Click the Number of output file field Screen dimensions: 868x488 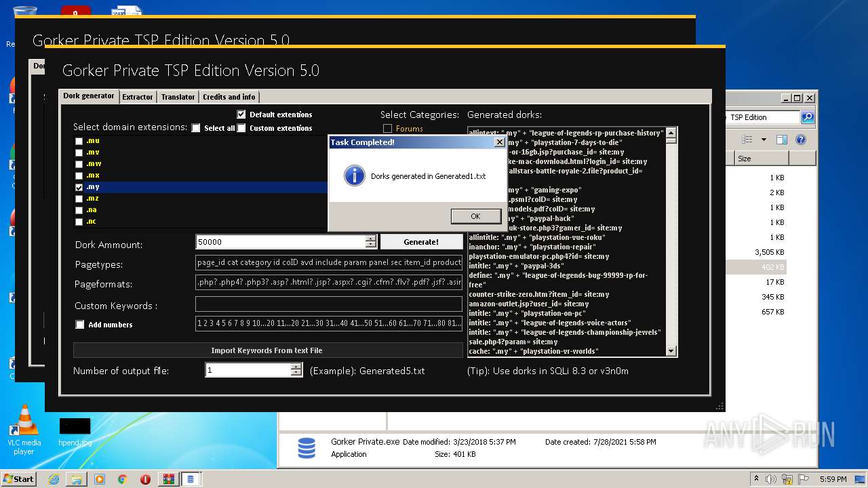[248, 370]
